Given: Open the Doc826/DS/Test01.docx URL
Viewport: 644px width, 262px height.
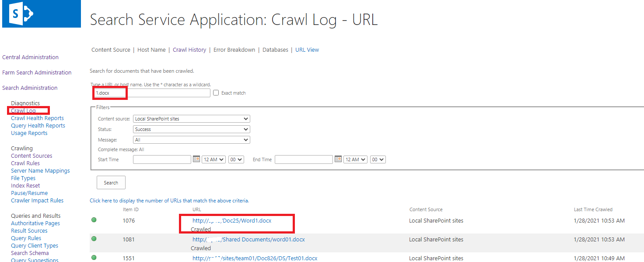Looking at the screenshot, I should (255, 258).
